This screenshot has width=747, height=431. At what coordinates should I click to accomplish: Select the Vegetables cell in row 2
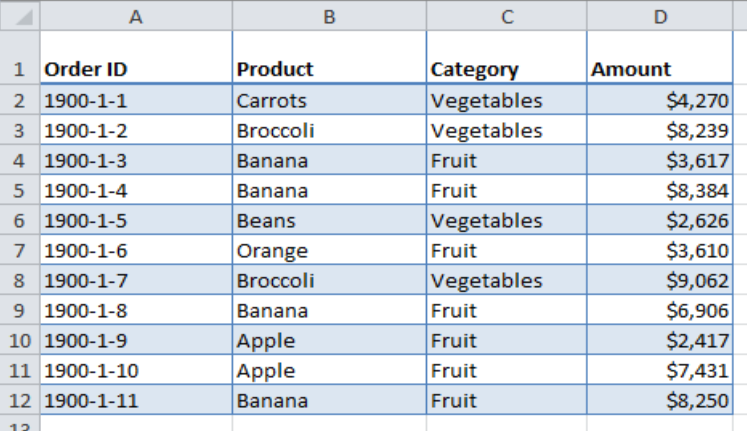pos(507,100)
